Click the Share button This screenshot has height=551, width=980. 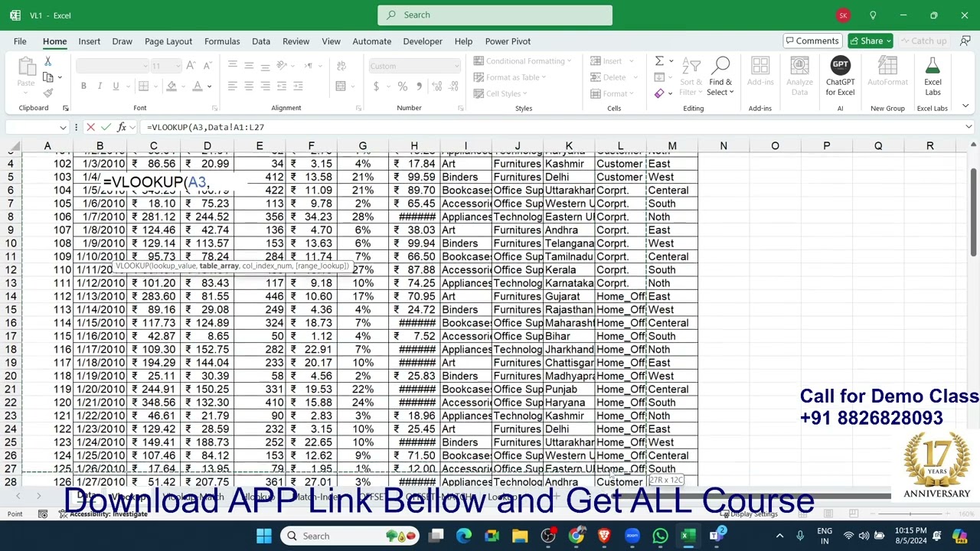pos(871,41)
